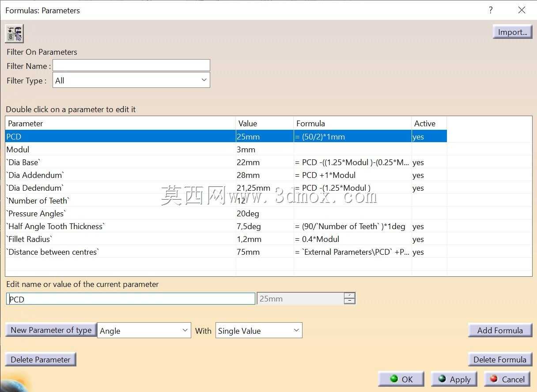537x392 pixels.
Task: Click the incremental filter icon at top left
Action: click(x=14, y=34)
